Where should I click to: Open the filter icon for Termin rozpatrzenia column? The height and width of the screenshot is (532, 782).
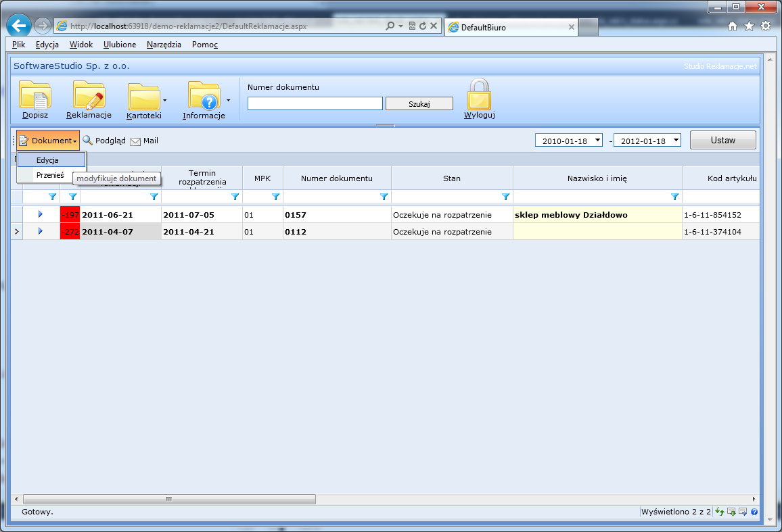[x=235, y=197]
